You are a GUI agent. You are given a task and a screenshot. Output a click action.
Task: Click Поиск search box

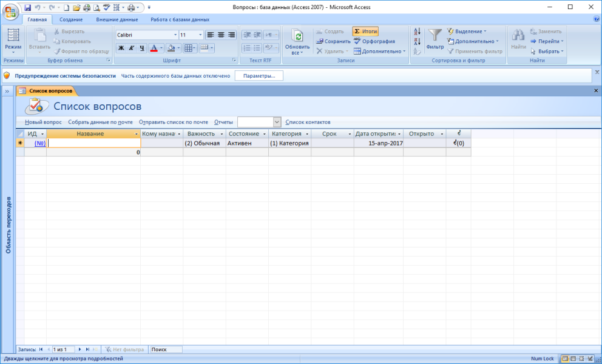coord(166,349)
